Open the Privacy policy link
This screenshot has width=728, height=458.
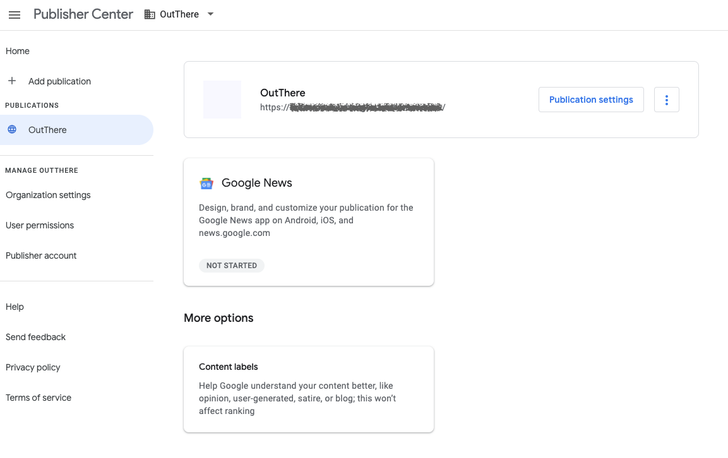point(33,367)
